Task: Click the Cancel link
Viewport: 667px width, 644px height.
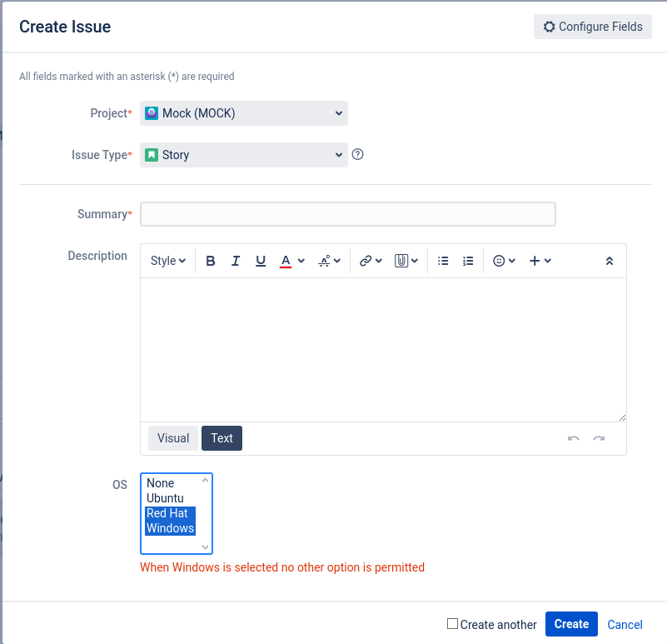Action: point(625,624)
